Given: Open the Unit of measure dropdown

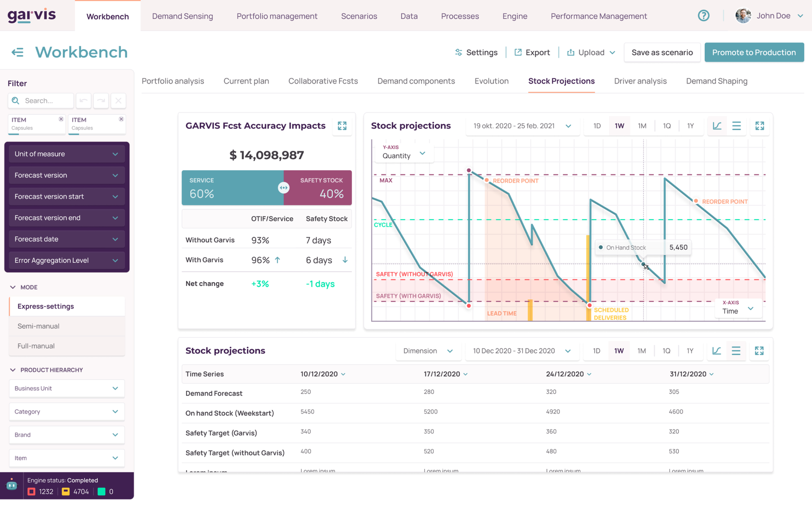Looking at the screenshot, I should coord(67,154).
